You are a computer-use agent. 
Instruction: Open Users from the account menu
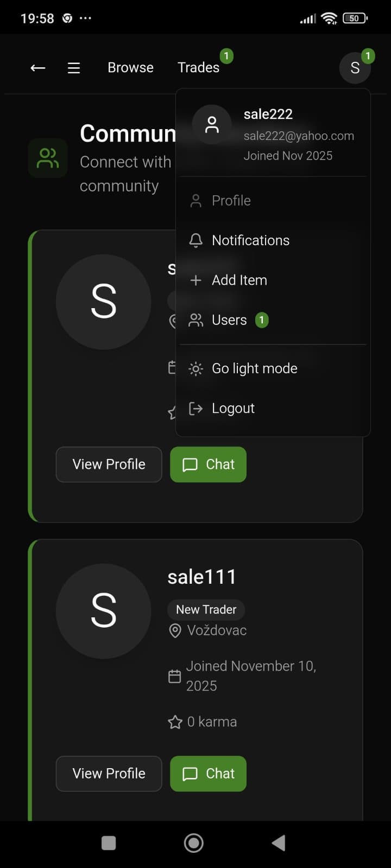point(229,320)
